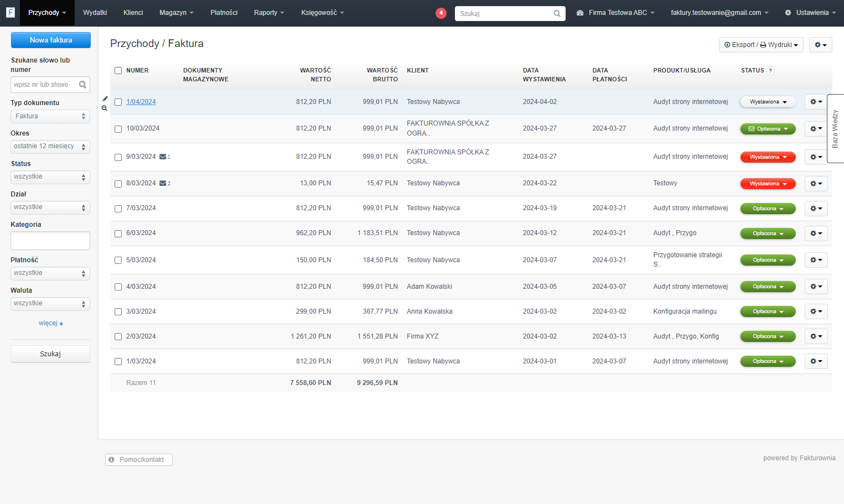The height and width of the screenshot is (504, 844).
Task: Open the Typ dokumentu dropdown
Action: click(50, 116)
